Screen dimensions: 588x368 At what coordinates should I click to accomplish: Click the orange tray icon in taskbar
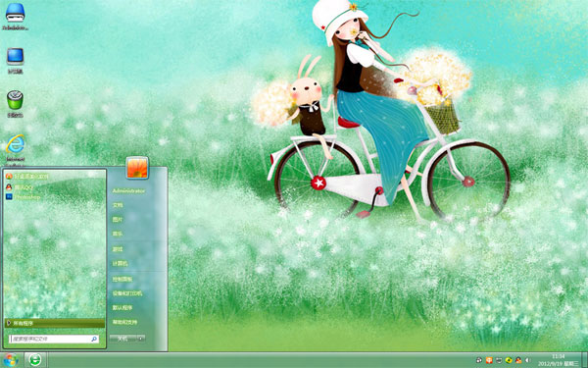(x=489, y=360)
